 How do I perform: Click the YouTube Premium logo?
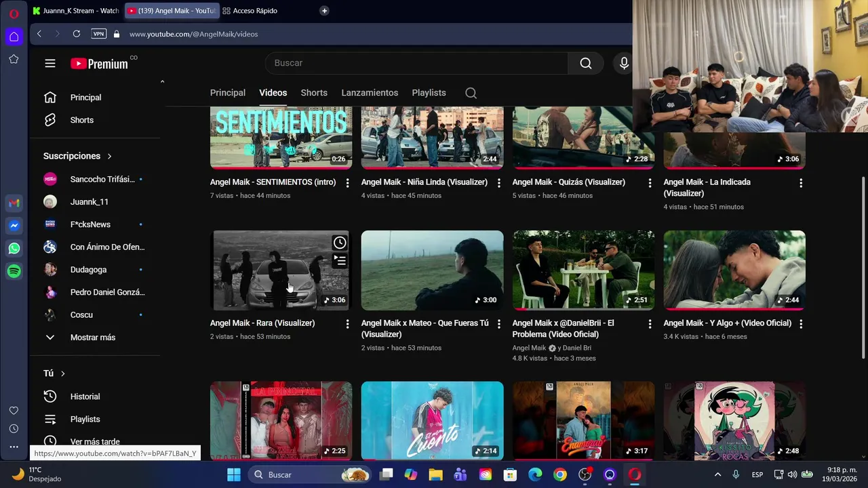coord(99,64)
